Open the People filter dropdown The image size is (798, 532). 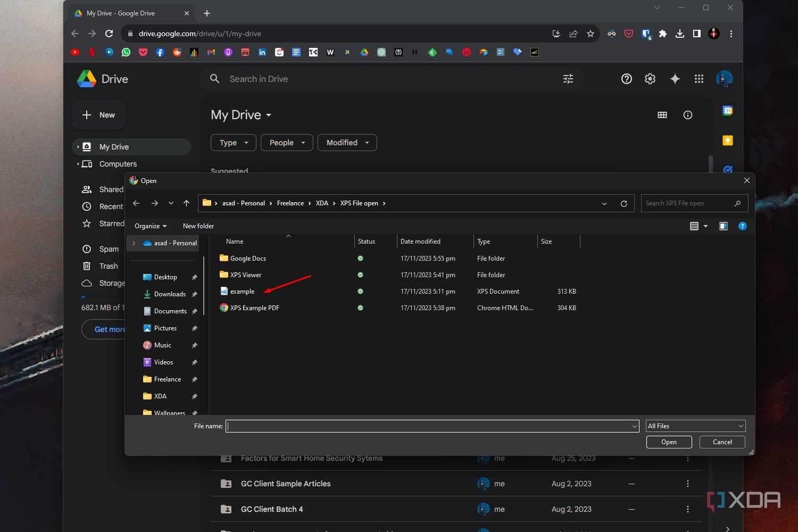(287, 143)
